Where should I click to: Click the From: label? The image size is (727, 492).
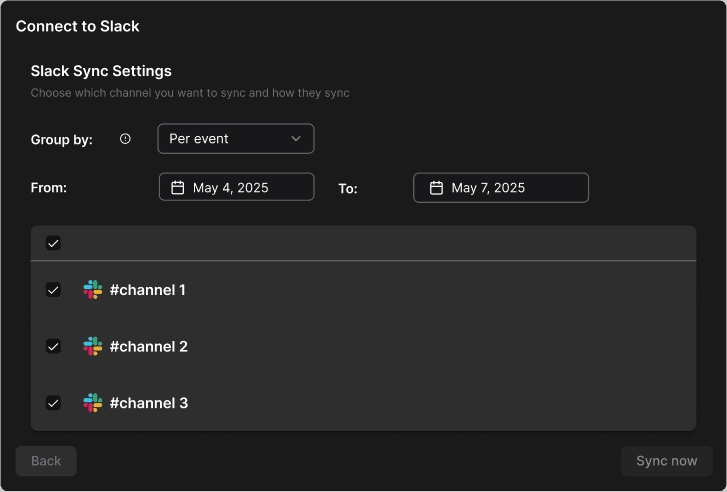coord(49,188)
